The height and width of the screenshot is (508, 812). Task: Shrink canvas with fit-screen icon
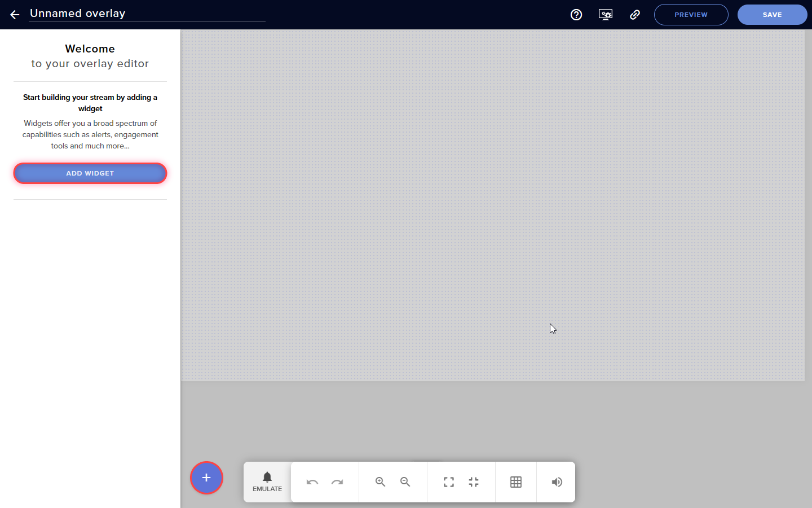474,482
